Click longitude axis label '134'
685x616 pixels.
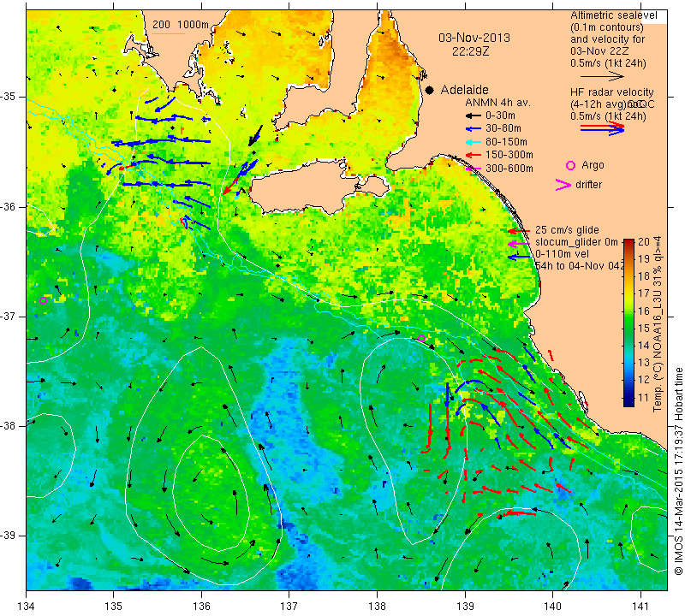27,607
